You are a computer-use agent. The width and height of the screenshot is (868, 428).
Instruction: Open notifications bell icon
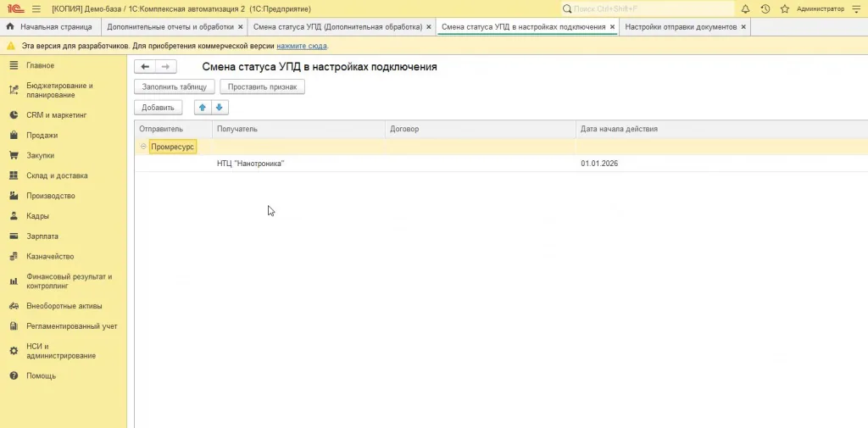point(745,8)
